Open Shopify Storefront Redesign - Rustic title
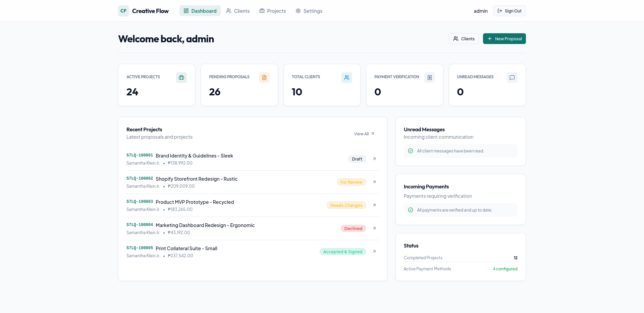Image resolution: width=644 pixels, height=313 pixels. (x=197, y=179)
